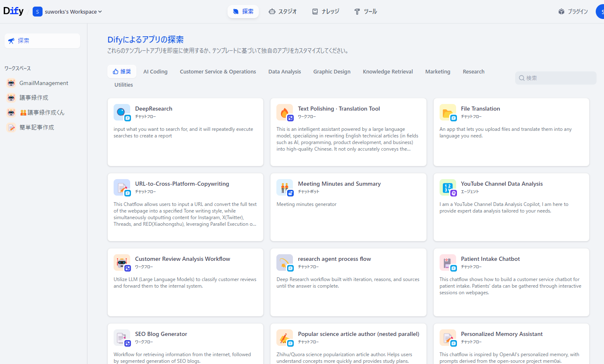This screenshot has height=364, width=604.
Task: Select the 推奨 category tab
Action: 122,71
